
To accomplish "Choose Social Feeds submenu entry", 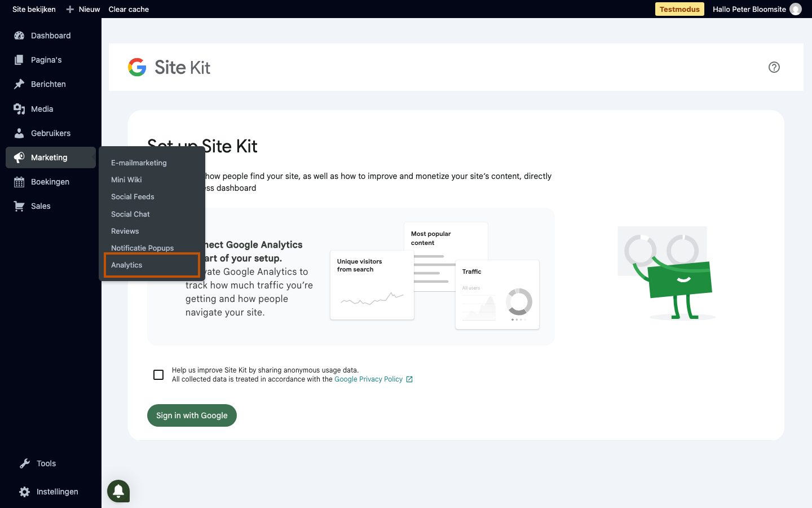I will [x=133, y=196].
